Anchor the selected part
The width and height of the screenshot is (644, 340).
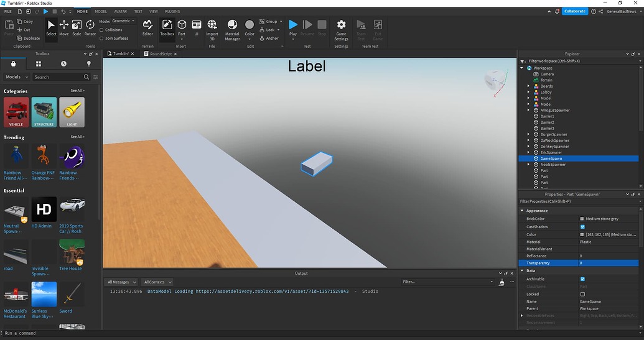point(269,38)
